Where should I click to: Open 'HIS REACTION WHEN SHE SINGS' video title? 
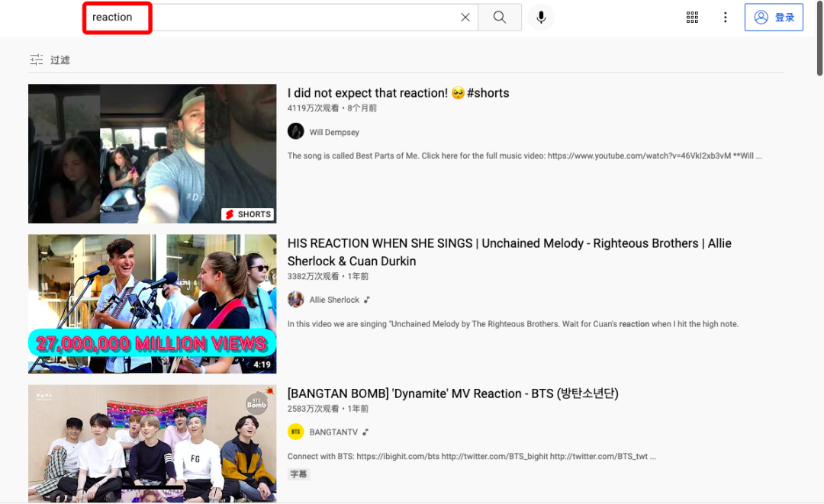pos(509,252)
